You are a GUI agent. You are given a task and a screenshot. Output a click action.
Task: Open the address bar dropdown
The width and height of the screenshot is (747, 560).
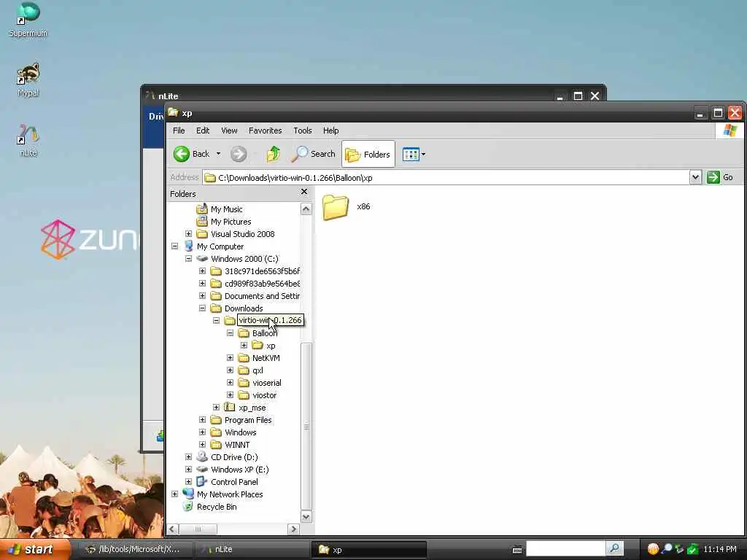point(695,177)
